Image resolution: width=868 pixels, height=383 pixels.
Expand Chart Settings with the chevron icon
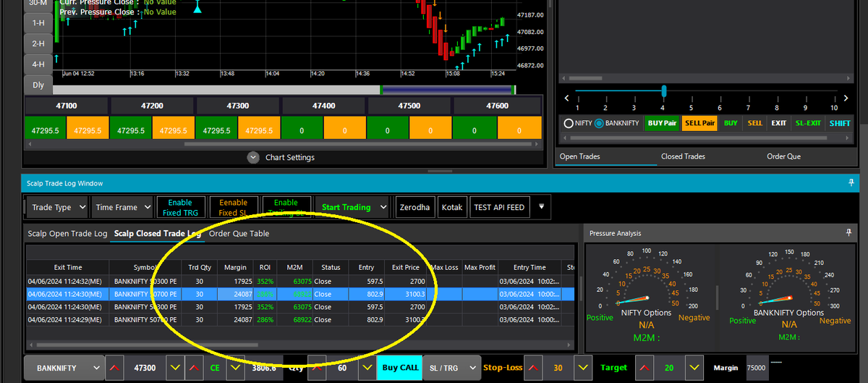(x=252, y=156)
